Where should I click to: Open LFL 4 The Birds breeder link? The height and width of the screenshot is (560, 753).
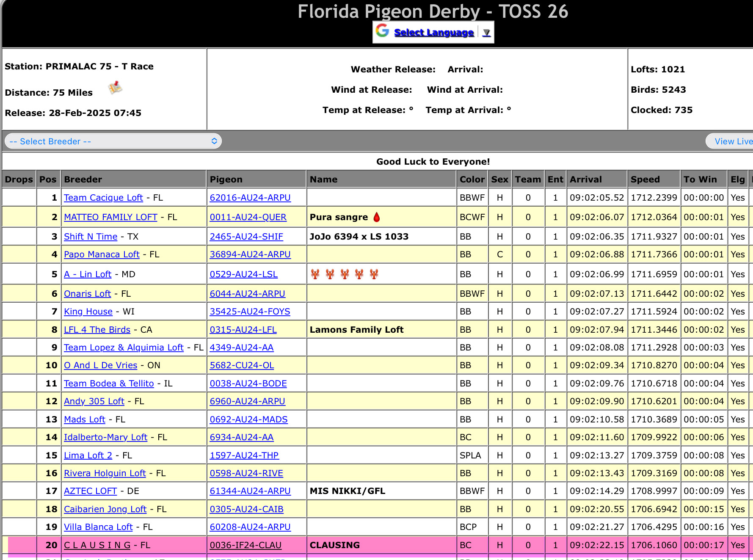pyautogui.click(x=97, y=330)
